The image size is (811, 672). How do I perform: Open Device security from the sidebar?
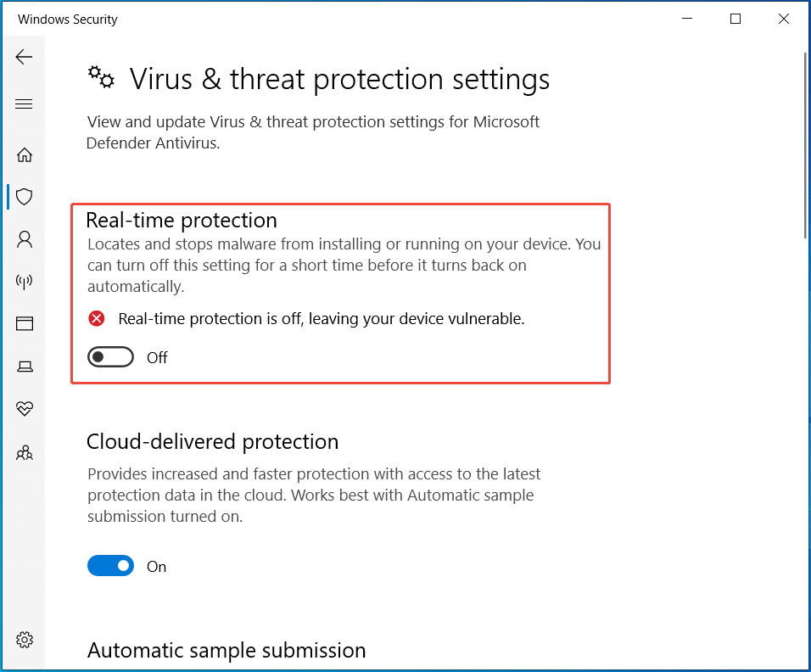(x=24, y=366)
